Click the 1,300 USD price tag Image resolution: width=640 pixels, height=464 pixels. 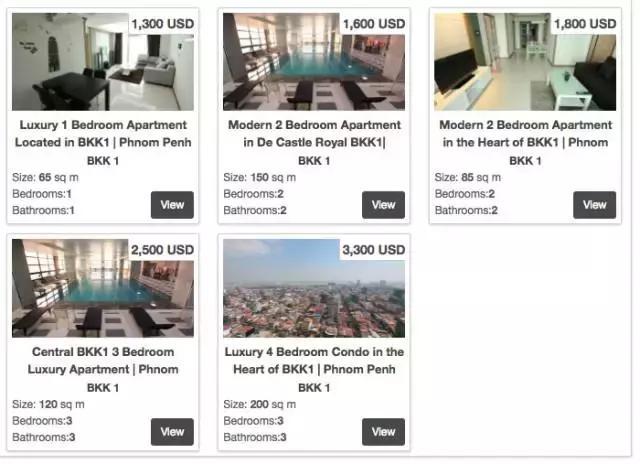[x=162, y=24]
